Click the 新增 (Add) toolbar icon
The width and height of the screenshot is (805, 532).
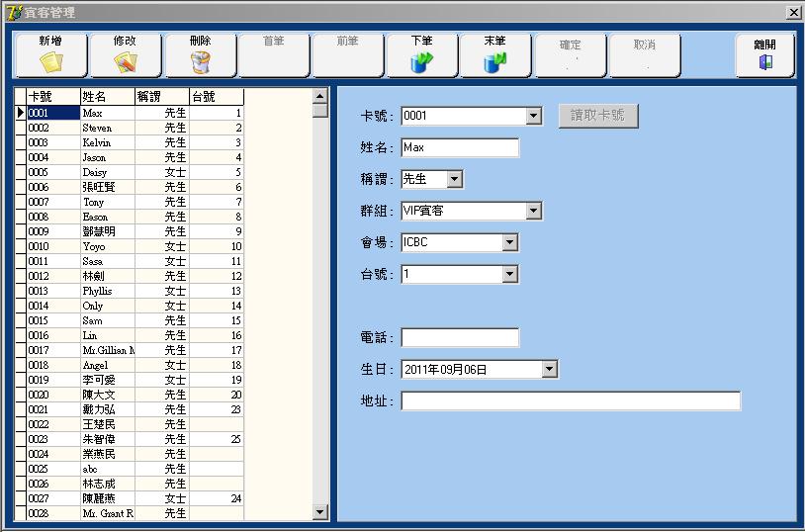50,62
